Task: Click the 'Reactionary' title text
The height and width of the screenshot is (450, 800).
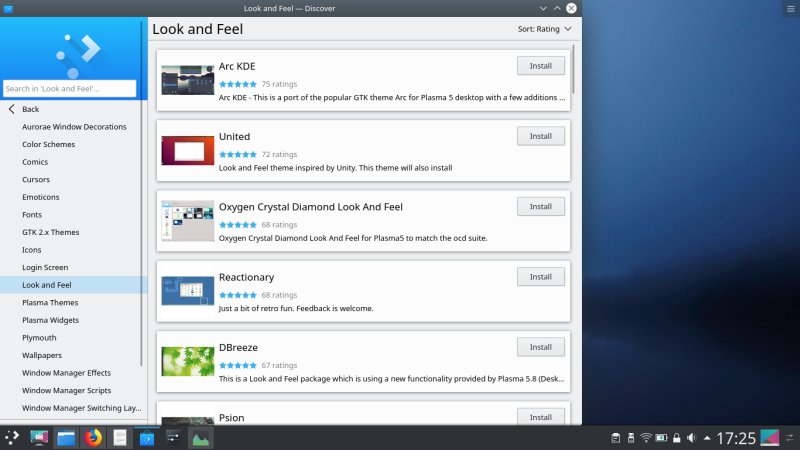Action: (x=246, y=277)
